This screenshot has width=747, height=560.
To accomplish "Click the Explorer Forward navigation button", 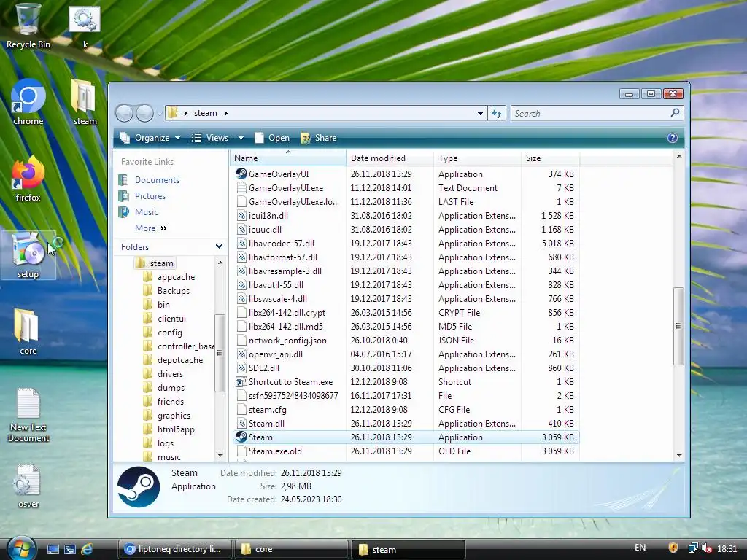I will (x=144, y=113).
